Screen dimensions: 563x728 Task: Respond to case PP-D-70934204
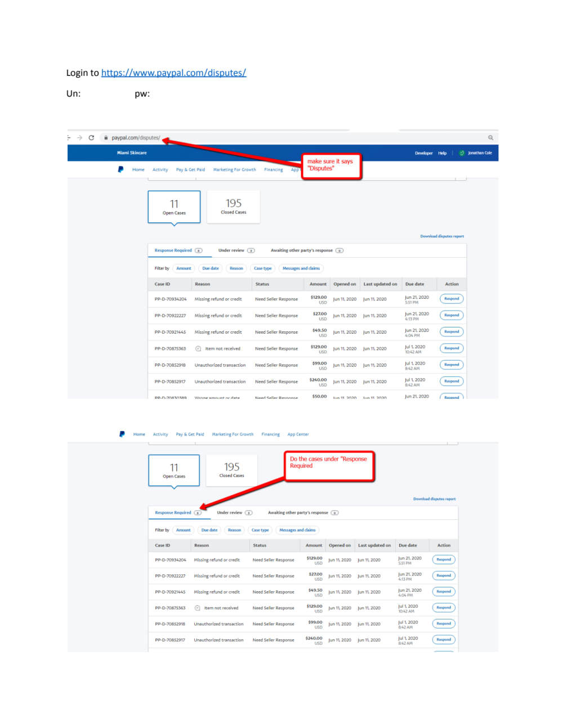click(x=451, y=299)
